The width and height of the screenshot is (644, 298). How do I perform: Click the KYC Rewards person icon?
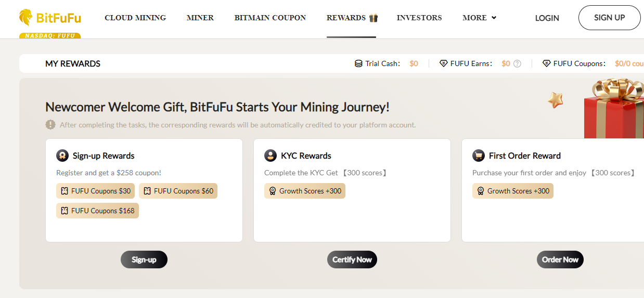271,156
